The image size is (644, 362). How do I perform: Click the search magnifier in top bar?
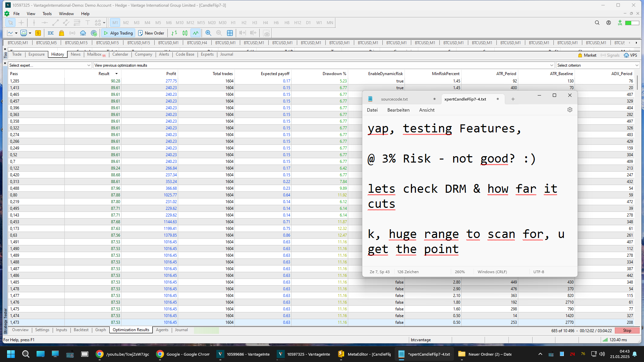click(x=597, y=23)
